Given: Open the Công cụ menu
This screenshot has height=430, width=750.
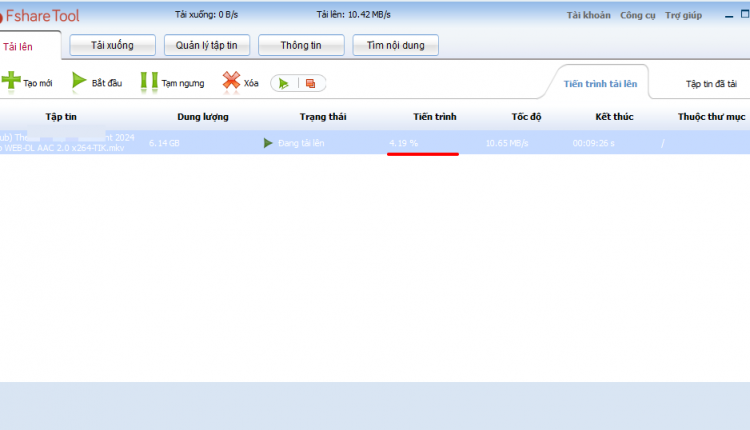Looking at the screenshot, I should pos(638,15).
